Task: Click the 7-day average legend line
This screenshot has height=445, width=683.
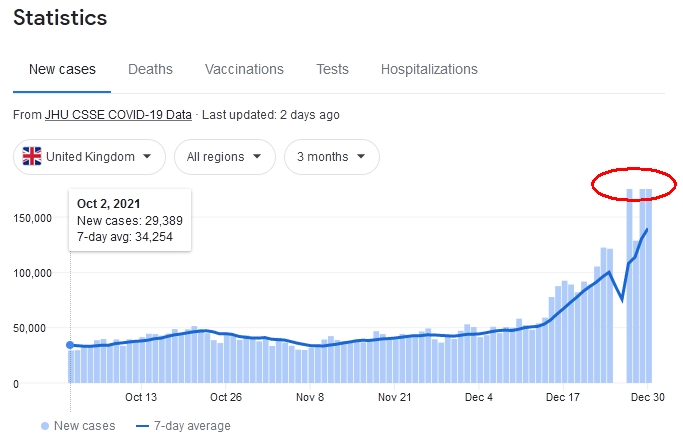Action: 142,426
